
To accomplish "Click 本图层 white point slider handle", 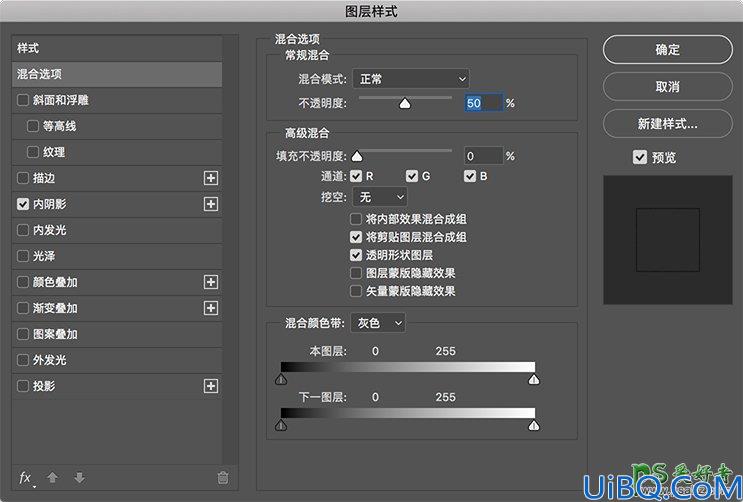I will (534, 379).
